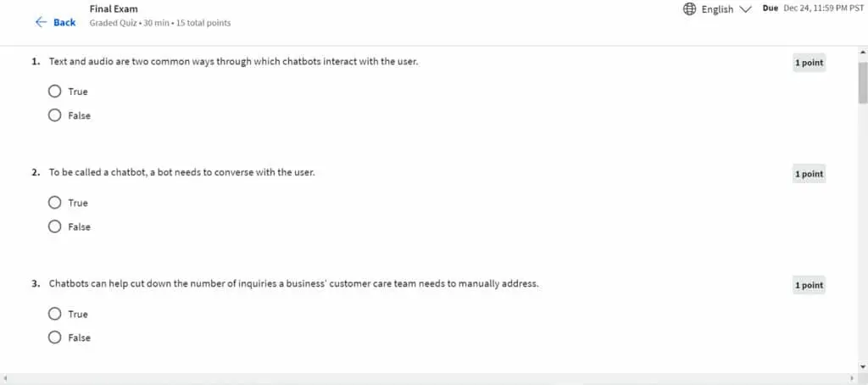Click the 1 point badge for question 3

[809, 285]
